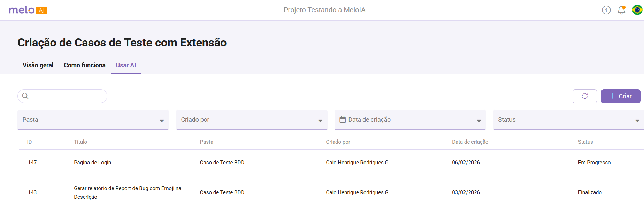Open the info circle icon
Screen dimensions: 644x204
[x=606, y=10]
